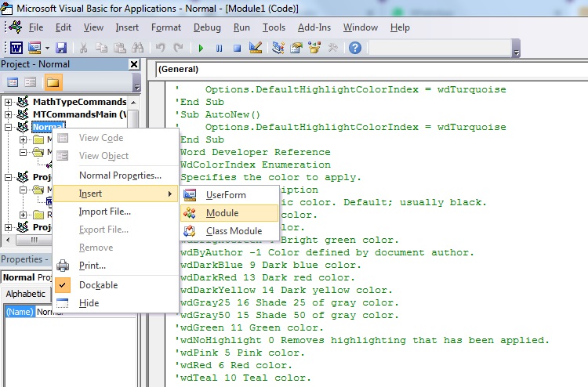Expand the MathTypeCommands project node
The height and width of the screenshot is (387, 588).
pos(8,102)
